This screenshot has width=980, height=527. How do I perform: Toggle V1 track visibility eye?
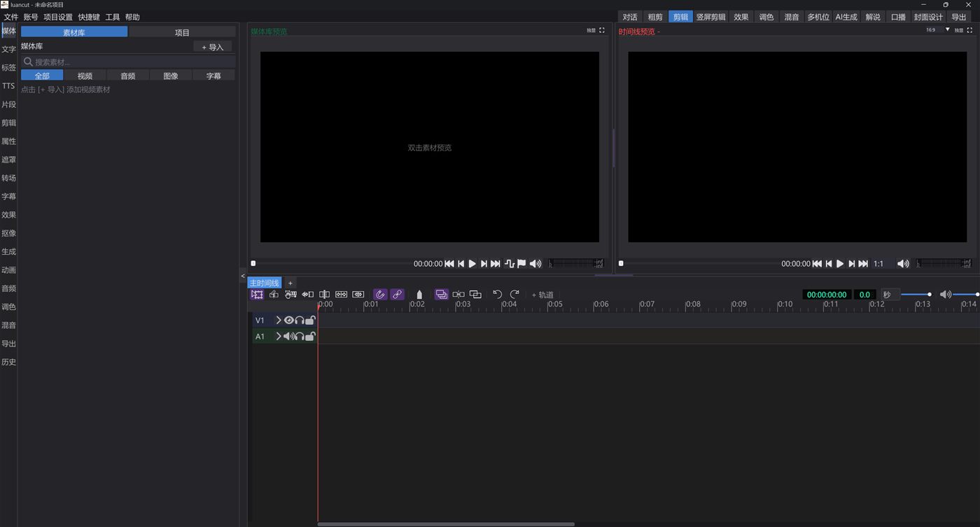pos(288,320)
